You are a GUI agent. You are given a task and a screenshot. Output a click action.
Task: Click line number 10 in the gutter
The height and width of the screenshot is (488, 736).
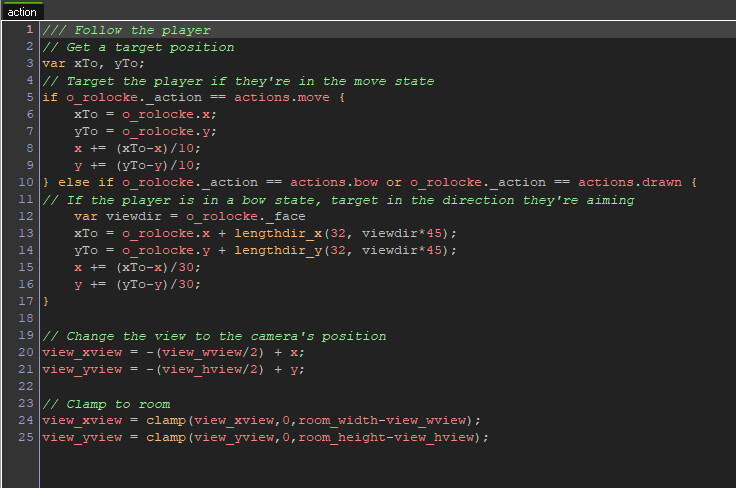point(26,182)
